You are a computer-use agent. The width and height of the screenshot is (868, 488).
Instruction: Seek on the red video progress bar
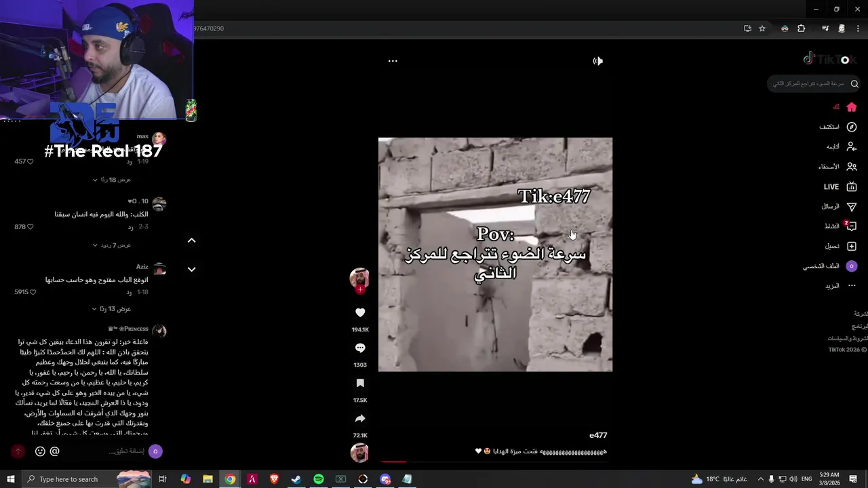coord(495,462)
